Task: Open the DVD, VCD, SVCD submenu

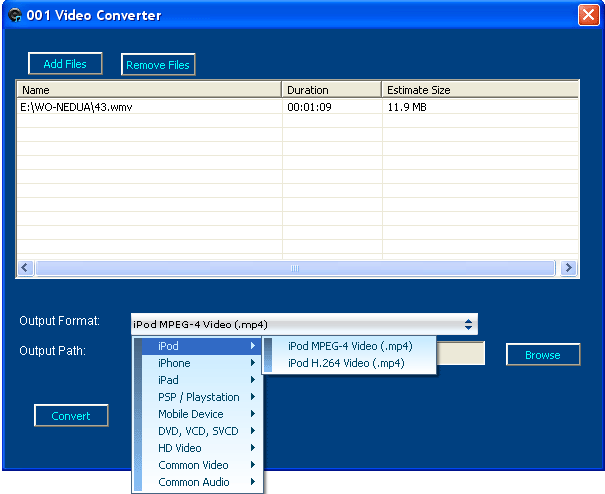Action: [x=199, y=431]
